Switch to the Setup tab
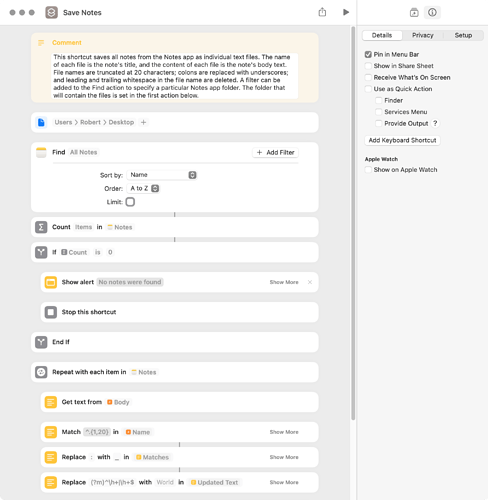488x500 pixels. coord(463,35)
